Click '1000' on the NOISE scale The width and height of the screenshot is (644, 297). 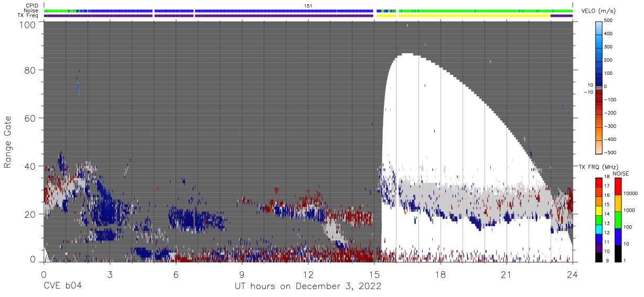tap(628, 210)
